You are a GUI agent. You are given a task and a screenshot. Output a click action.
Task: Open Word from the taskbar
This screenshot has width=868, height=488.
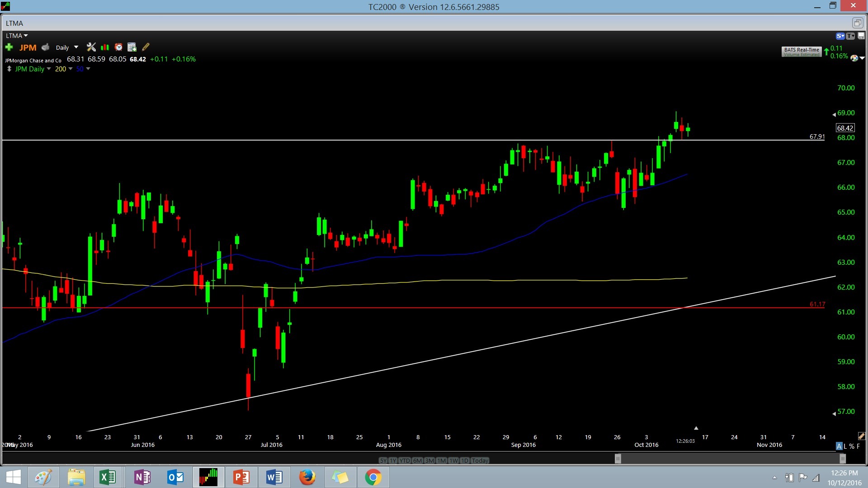[x=274, y=477]
